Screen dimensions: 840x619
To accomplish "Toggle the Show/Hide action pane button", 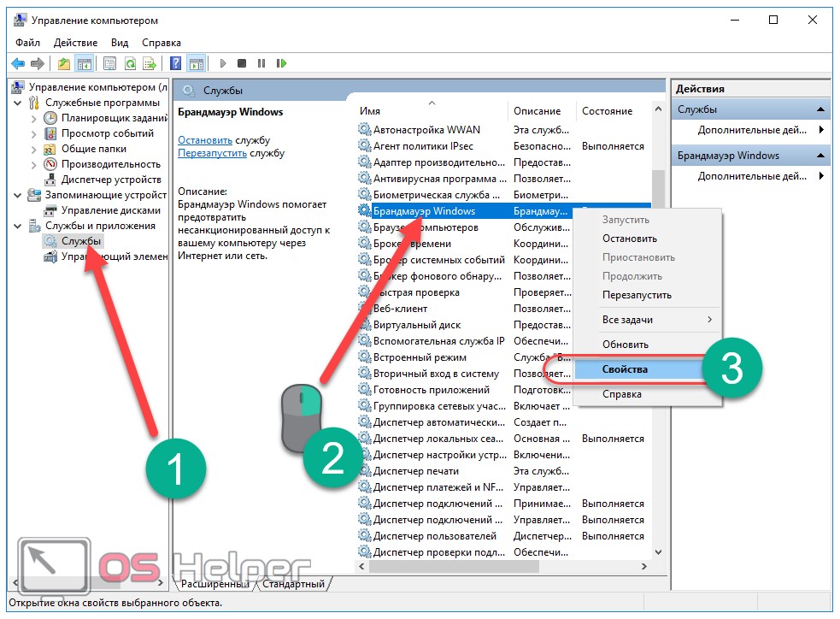I will click(x=196, y=63).
